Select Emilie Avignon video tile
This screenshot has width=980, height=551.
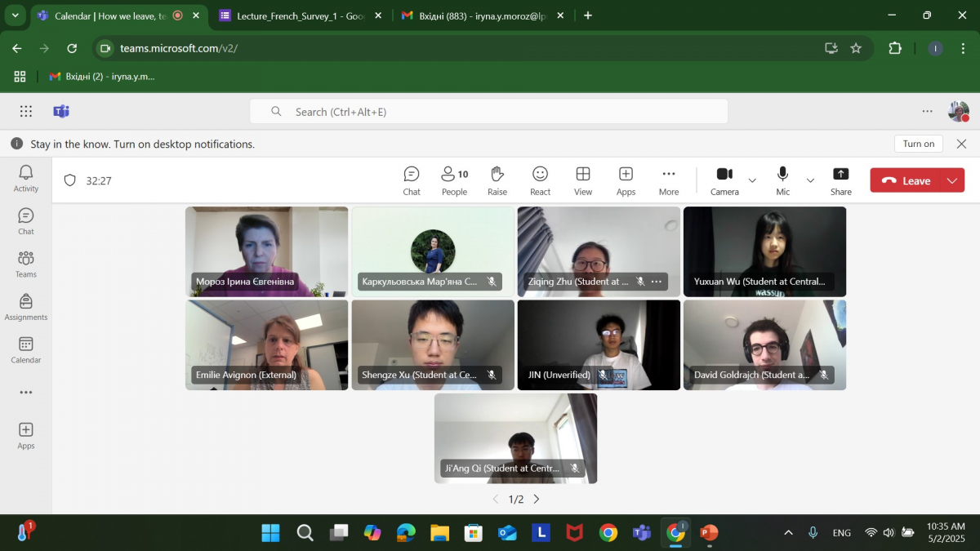(266, 344)
